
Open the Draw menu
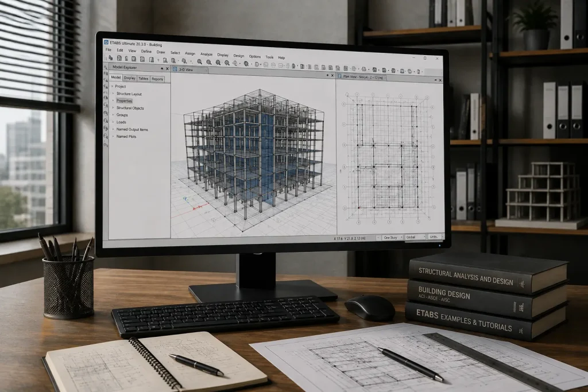pos(161,52)
